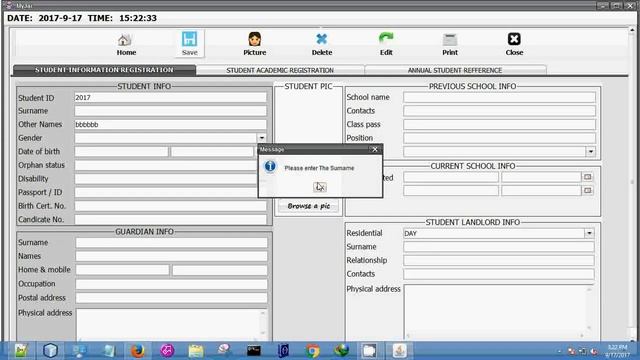Delete the current student record
640x360 pixels.
[322, 44]
